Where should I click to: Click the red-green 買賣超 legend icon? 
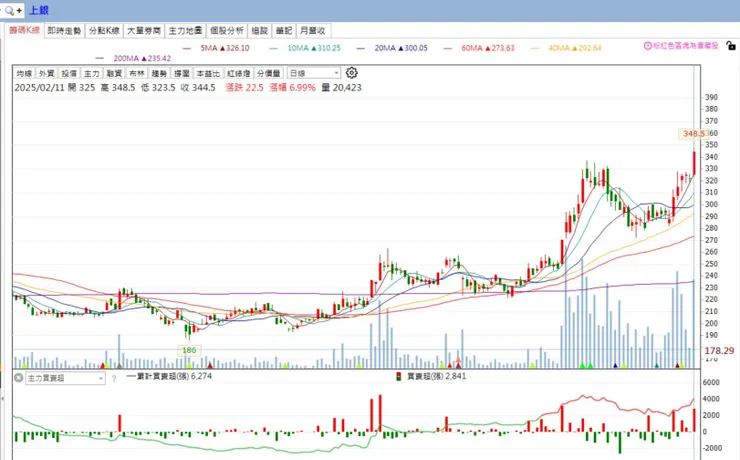[399, 376]
